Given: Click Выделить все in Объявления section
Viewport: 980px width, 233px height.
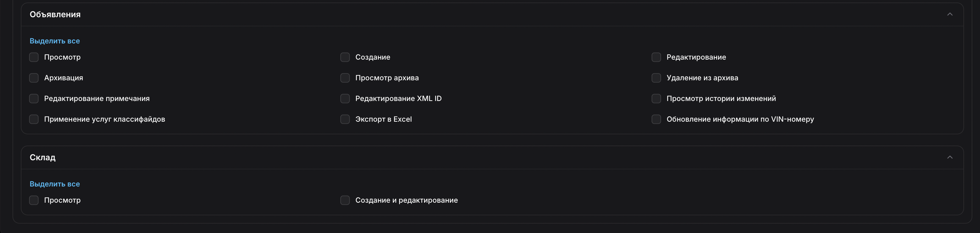Looking at the screenshot, I should pos(55,41).
